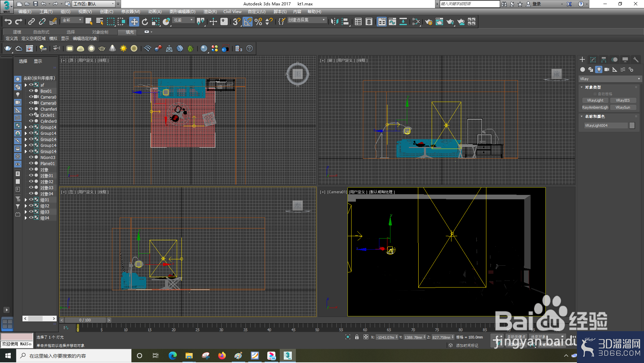This screenshot has height=363, width=644.
Task: Open the Mirror tool
Action: (334, 22)
